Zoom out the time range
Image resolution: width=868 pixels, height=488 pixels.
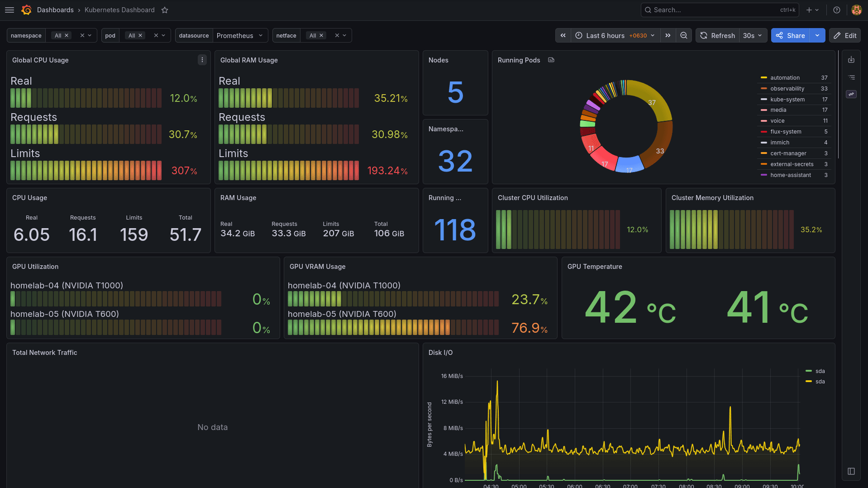click(684, 35)
